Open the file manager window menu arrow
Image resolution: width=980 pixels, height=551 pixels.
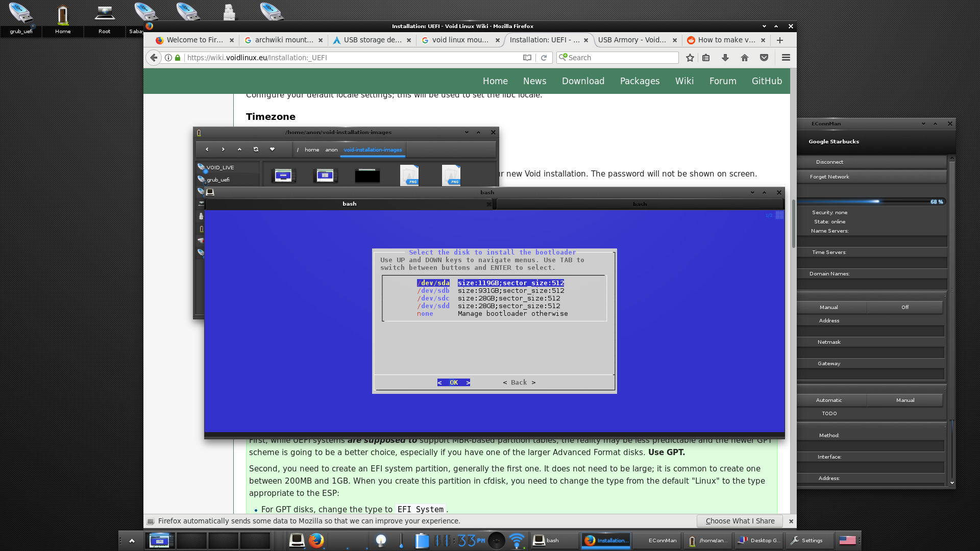(467, 132)
